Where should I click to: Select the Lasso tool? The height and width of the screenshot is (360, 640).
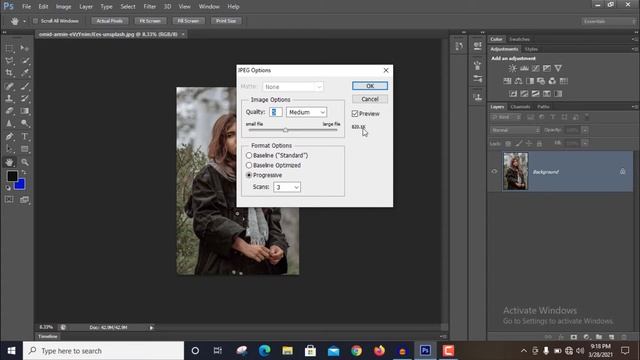[9, 61]
